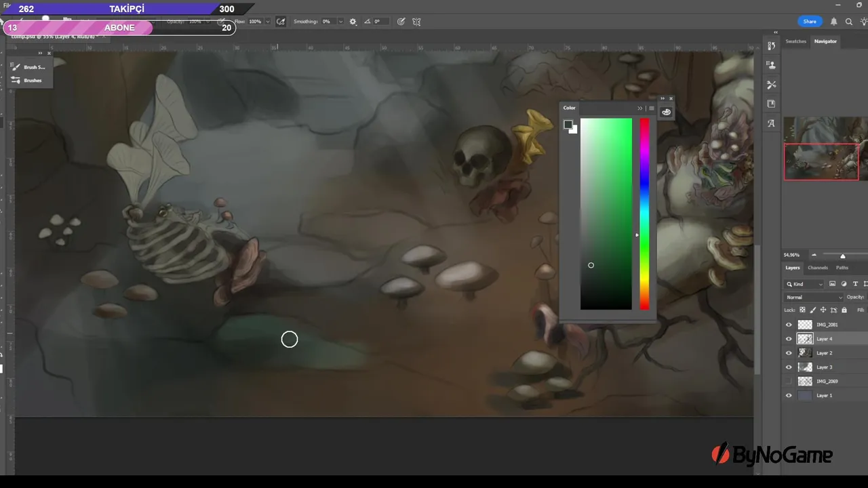Viewport: 868px width, 488px height.
Task: Lock image pixels brush icon
Action: click(x=813, y=310)
